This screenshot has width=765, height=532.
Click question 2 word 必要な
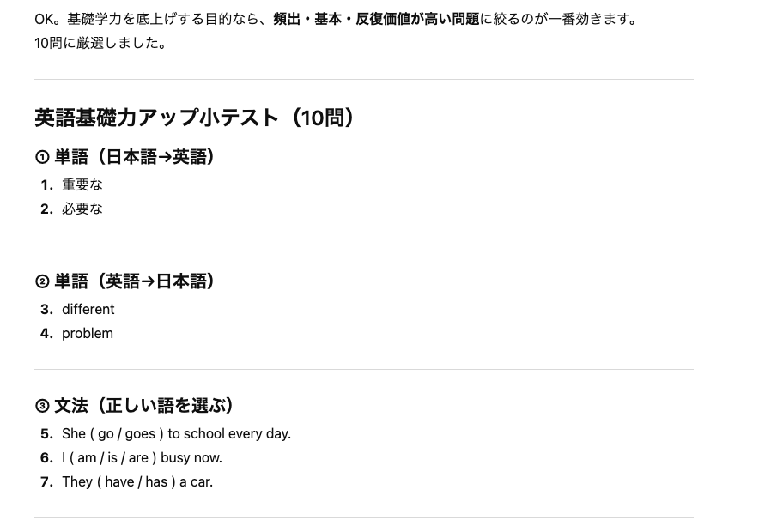[x=82, y=209]
